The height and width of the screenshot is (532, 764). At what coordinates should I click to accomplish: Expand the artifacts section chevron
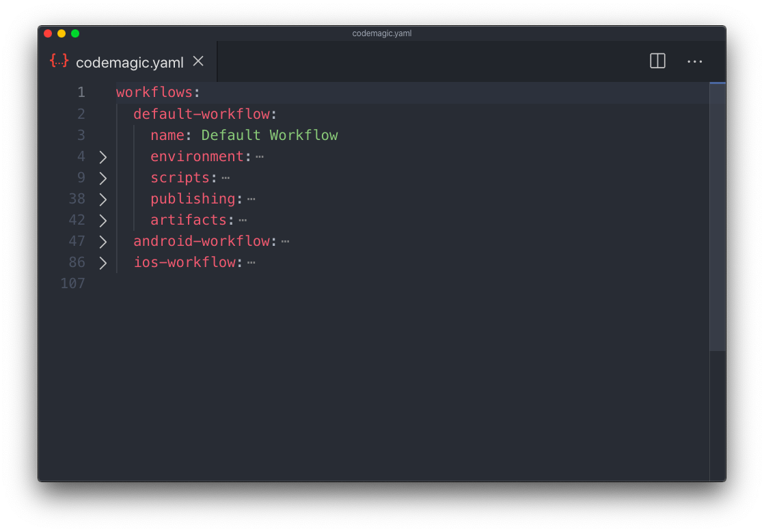[x=103, y=220]
